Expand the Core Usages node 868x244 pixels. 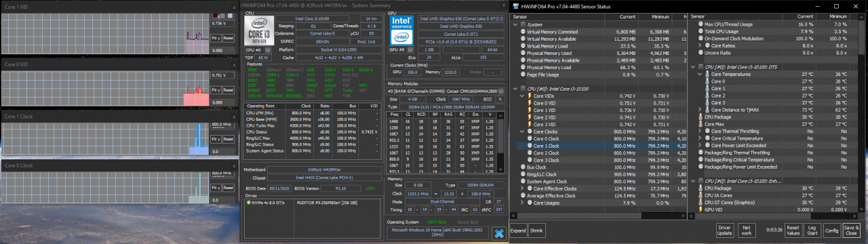pos(521,203)
